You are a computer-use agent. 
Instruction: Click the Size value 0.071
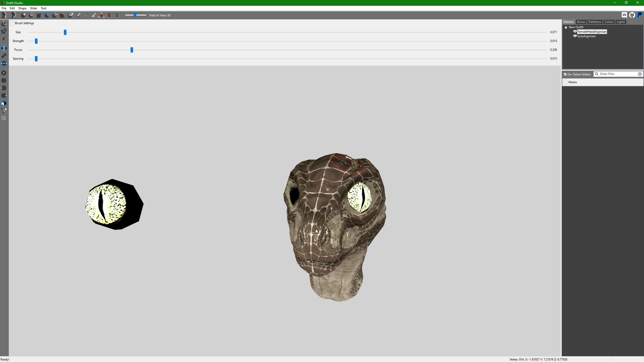pos(553,32)
